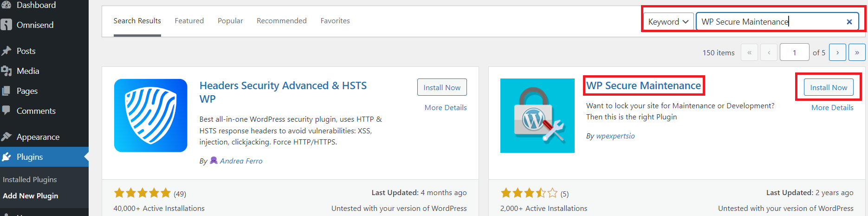Viewport: 868px width, 216px height.
Task: View More Details for Headers Security
Action: click(446, 107)
